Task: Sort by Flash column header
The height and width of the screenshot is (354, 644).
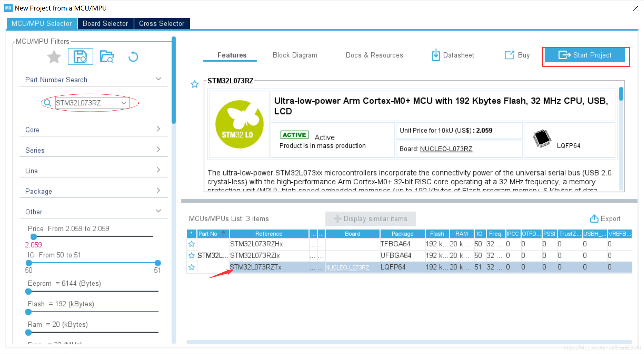Action: point(437,234)
